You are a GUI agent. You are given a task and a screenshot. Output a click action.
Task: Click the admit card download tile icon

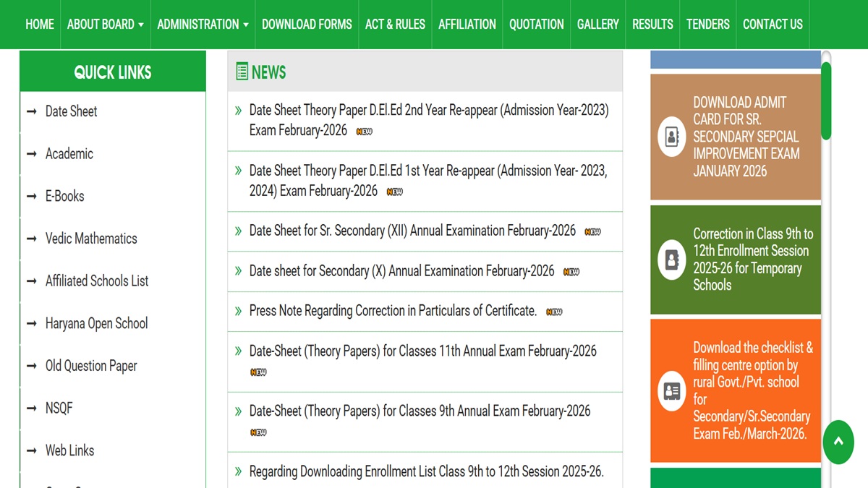coord(671,137)
